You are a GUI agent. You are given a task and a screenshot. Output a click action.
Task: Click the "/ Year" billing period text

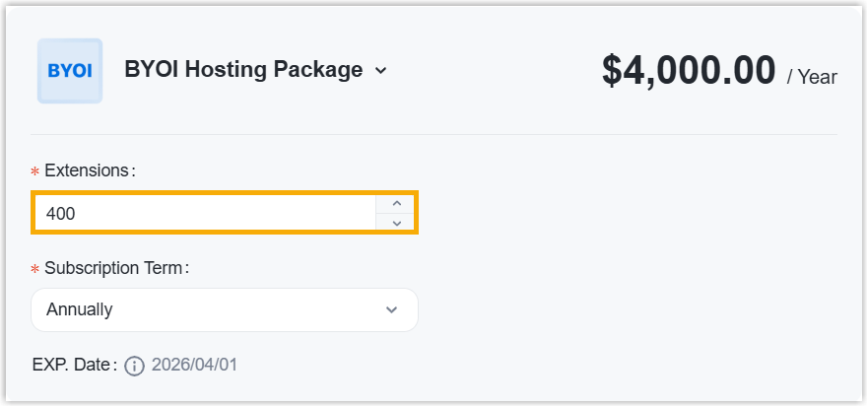point(812,77)
